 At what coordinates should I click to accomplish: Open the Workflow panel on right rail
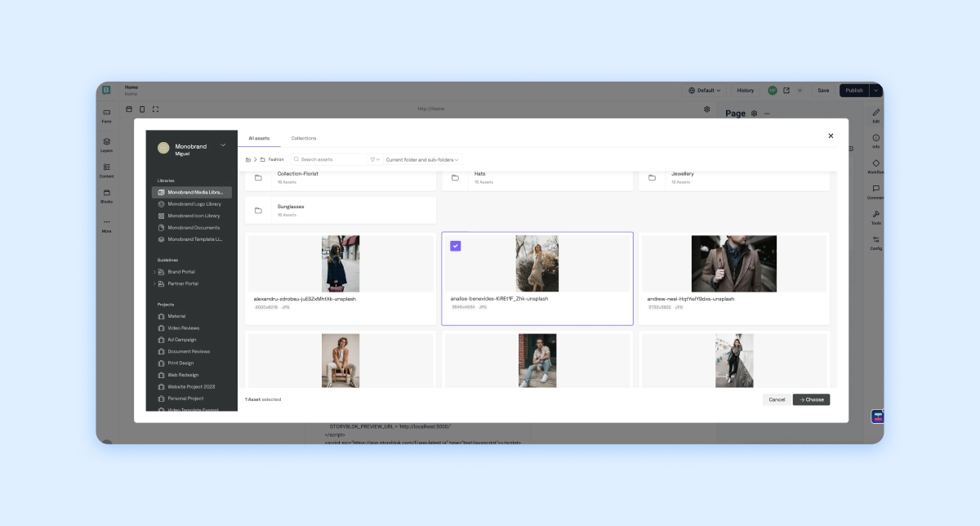875,167
